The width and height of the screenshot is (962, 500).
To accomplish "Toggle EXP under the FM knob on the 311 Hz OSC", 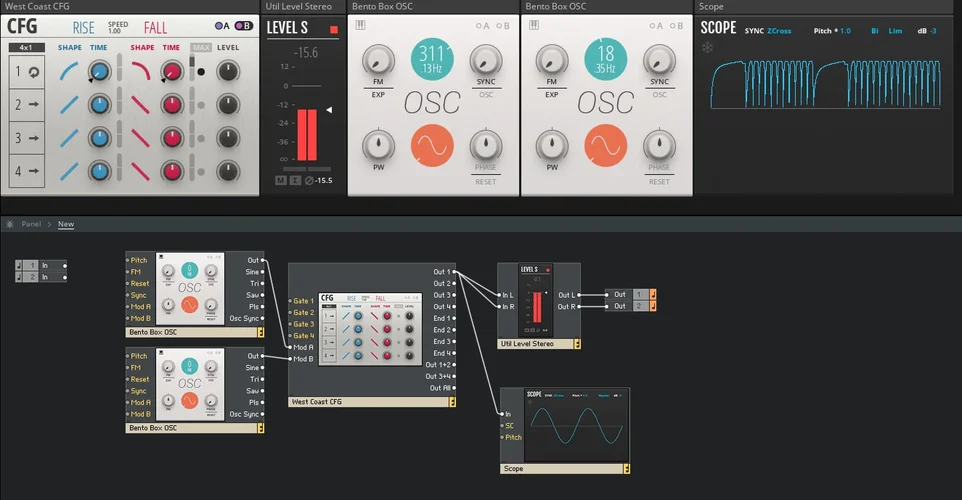I will [x=378, y=94].
